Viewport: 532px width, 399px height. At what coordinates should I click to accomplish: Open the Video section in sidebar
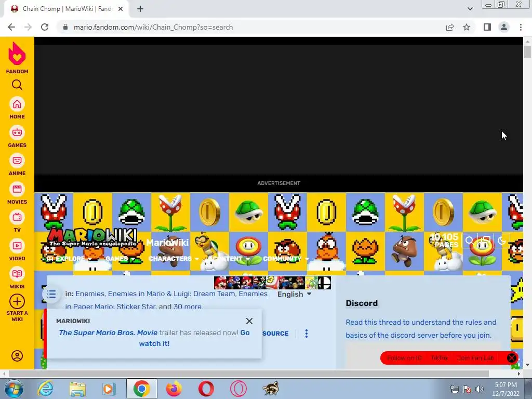tap(17, 250)
